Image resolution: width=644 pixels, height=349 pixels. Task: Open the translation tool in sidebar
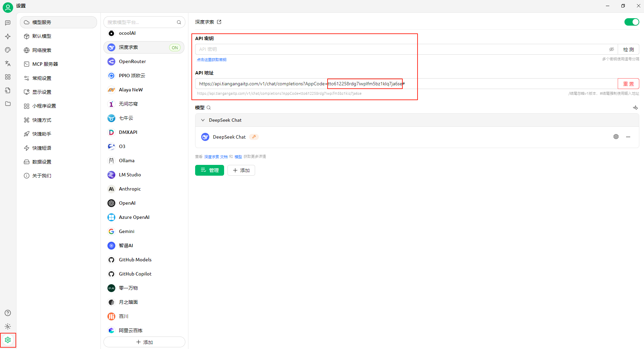click(7, 63)
